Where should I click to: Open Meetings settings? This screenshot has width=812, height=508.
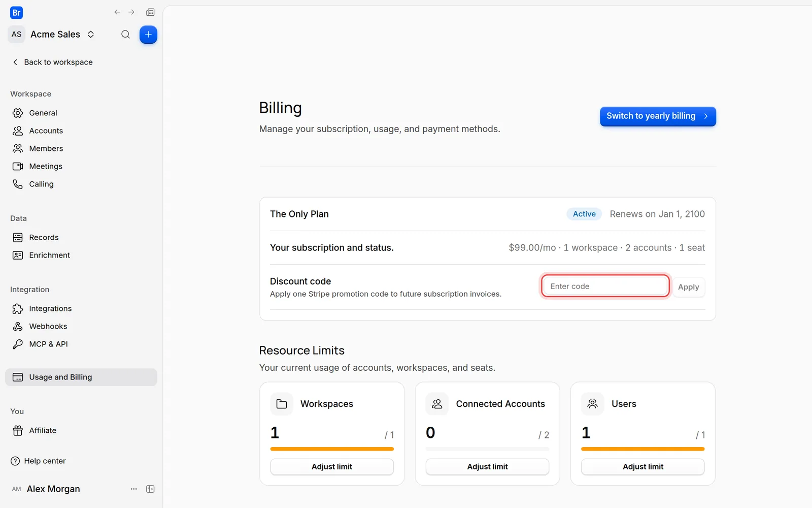pyautogui.click(x=81, y=166)
